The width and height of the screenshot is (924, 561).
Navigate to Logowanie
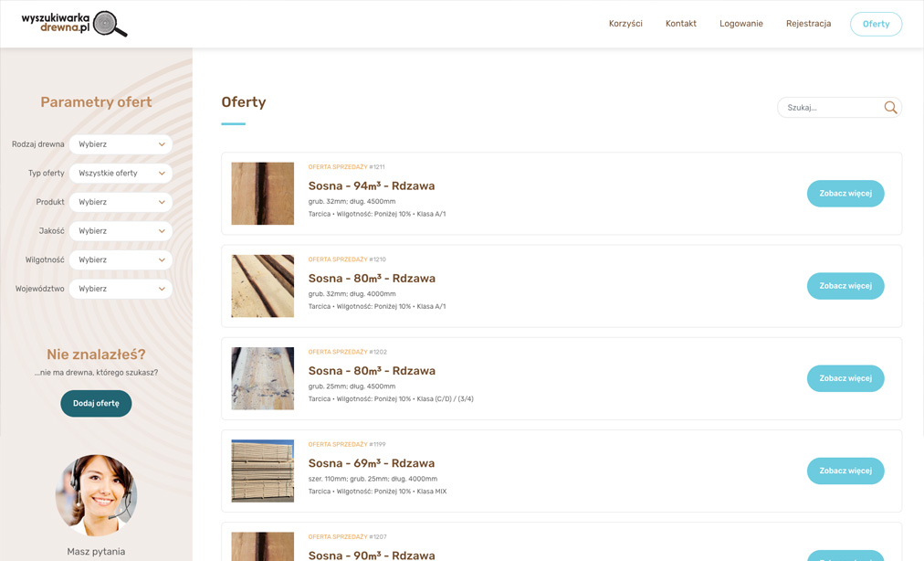tap(740, 24)
